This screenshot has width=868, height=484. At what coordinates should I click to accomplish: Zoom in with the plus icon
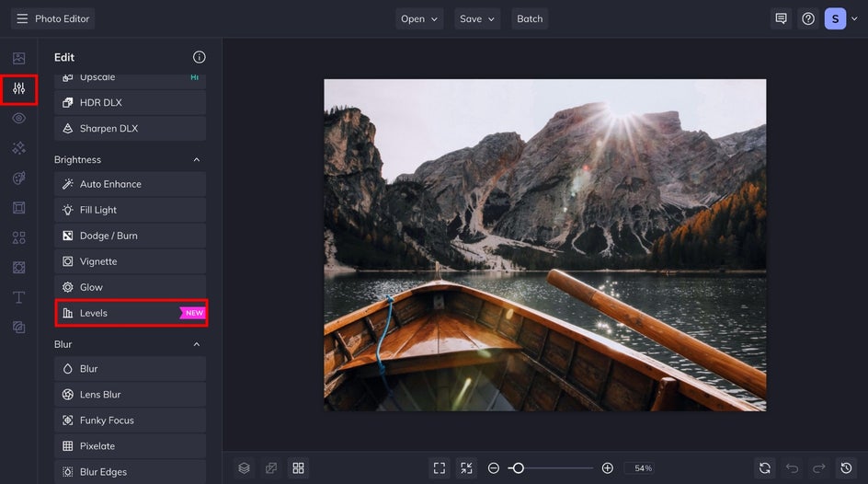pyautogui.click(x=607, y=468)
